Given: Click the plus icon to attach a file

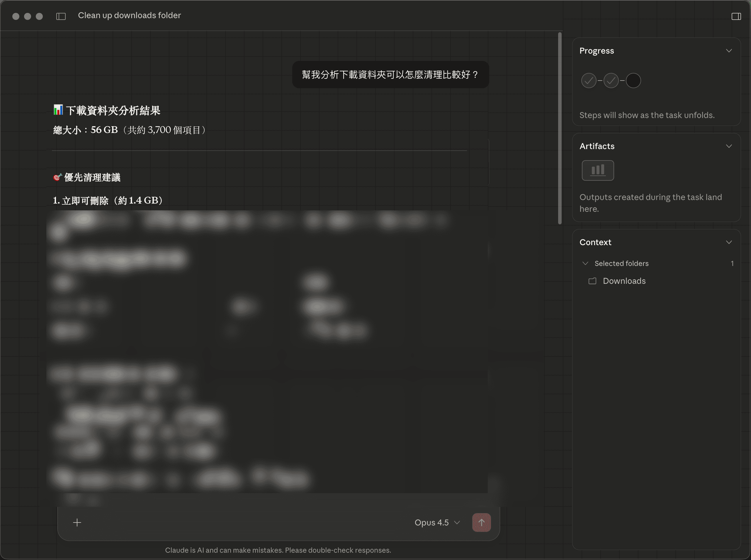Looking at the screenshot, I should (x=77, y=523).
